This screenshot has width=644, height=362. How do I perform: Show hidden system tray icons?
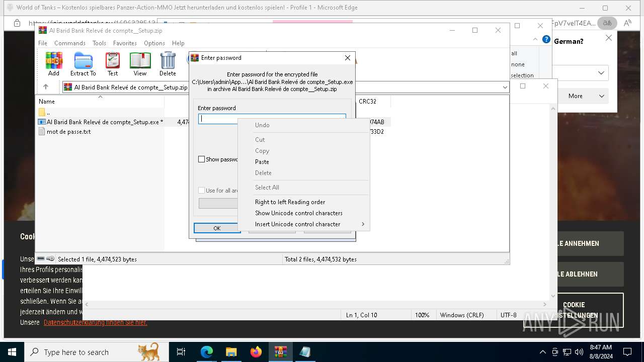click(x=542, y=352)
